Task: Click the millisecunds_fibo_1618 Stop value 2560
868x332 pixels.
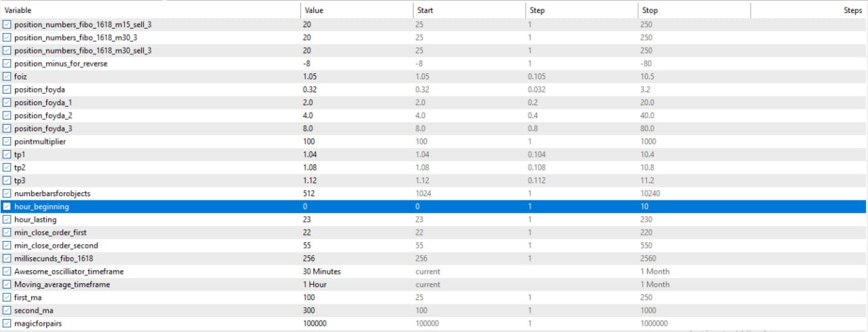Action: coord(649,259)
